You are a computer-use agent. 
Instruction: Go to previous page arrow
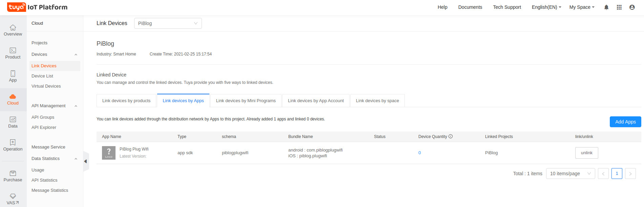click(603, 174)
